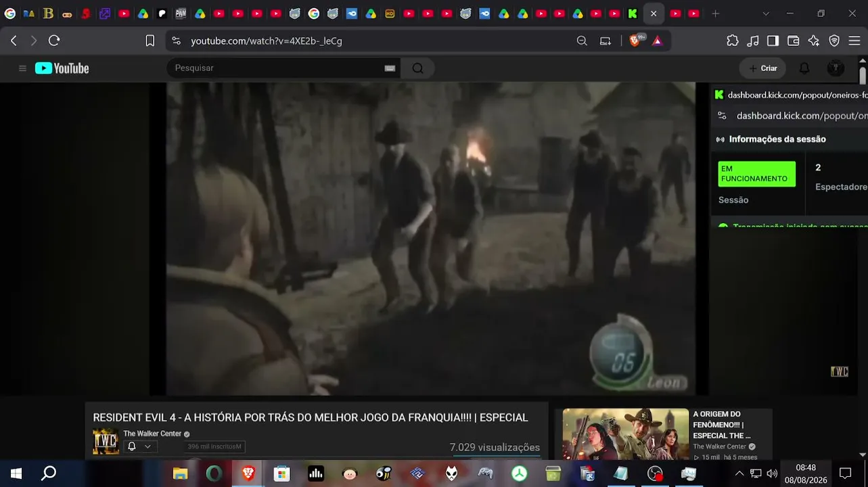Expand the subscription notification bell dropdown
The height and width of the screenshot is (487, 868).
[140, 446]
